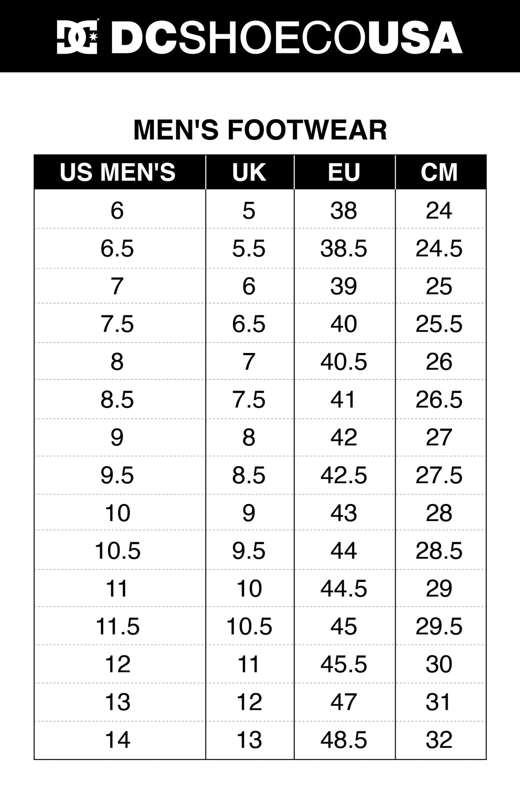
Task: Select the CM column header
Action: (441, 172)
